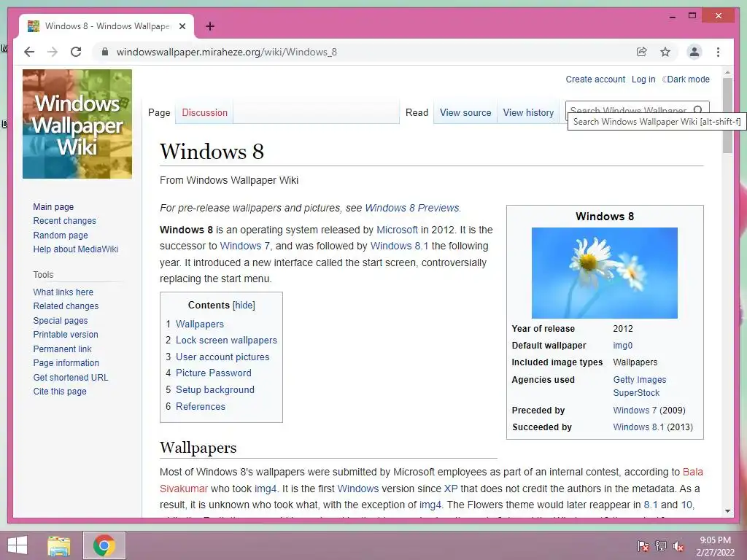Open File Explorer from the taskbar
Image resolution: width=747 pixels, height=560 pixels.
pyautogui.click(x=59, y=545)
